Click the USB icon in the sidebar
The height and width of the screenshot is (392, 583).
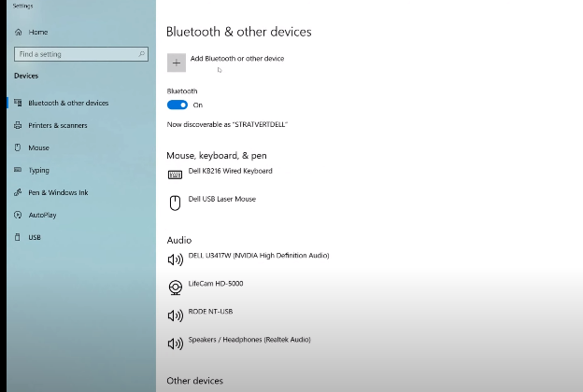(18, 237)
